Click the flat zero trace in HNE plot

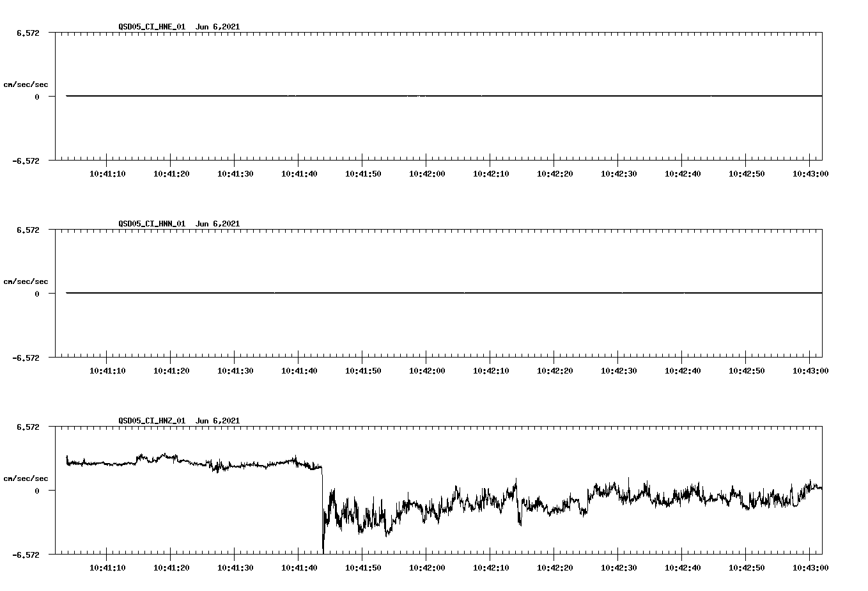[444, 96]
